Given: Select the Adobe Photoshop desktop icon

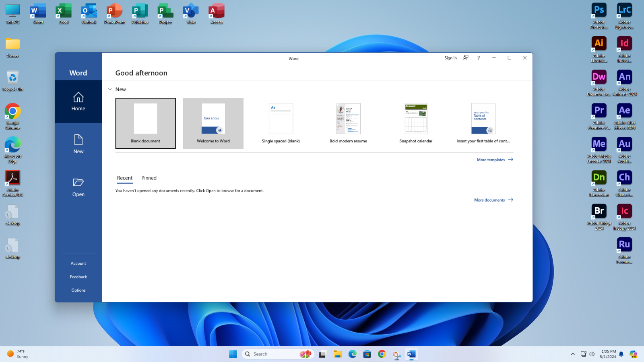Looking at the screenshot, I should [x=599, y=16].
